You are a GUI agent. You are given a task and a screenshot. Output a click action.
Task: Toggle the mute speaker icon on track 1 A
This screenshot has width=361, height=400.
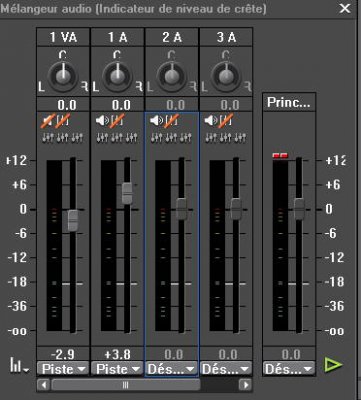pyautogui.click(x=102, y=121)
